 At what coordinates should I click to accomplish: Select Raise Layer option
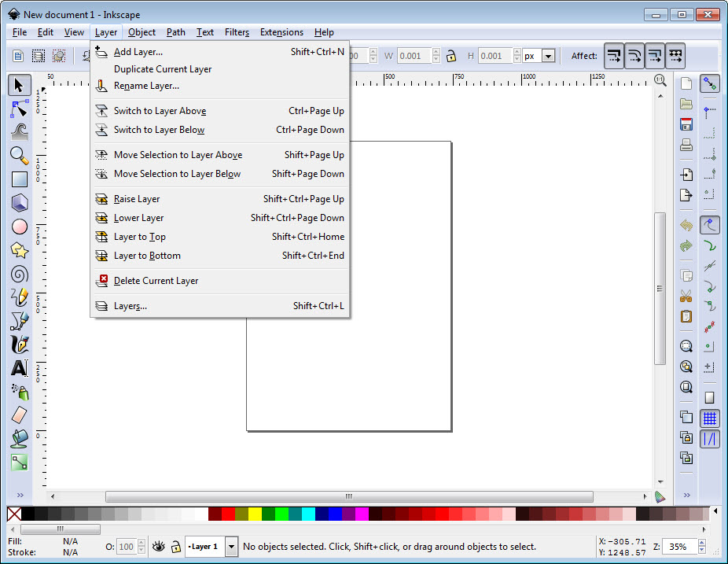pyautogui.click(x=219, y=199)
